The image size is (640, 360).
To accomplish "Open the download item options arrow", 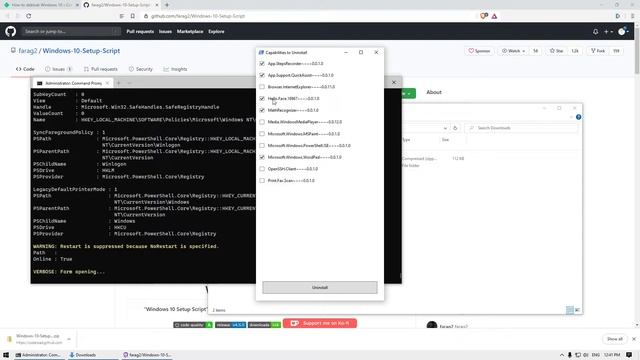I will click(69, 339).
